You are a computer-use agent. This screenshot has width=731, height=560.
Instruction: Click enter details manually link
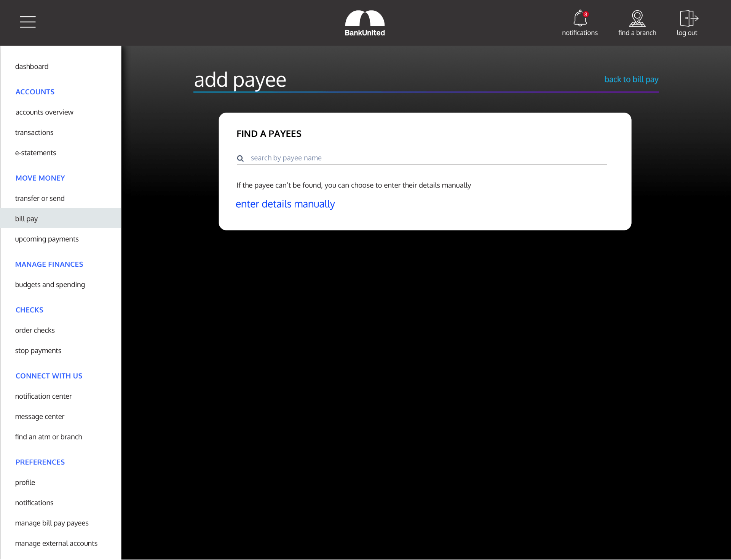[285, 204]
